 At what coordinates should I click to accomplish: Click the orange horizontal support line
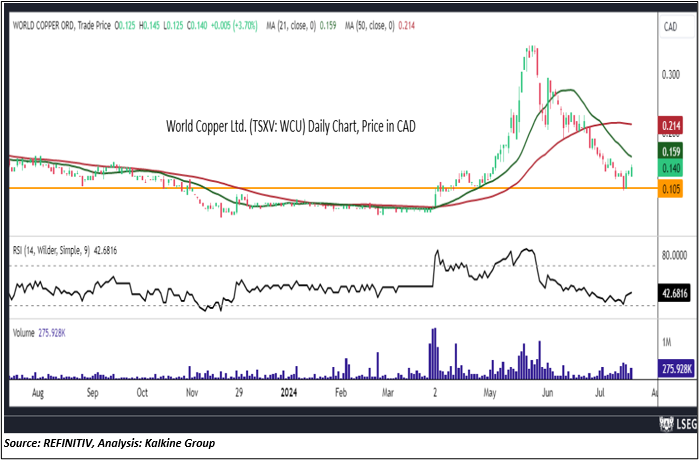tap(333, 188)
